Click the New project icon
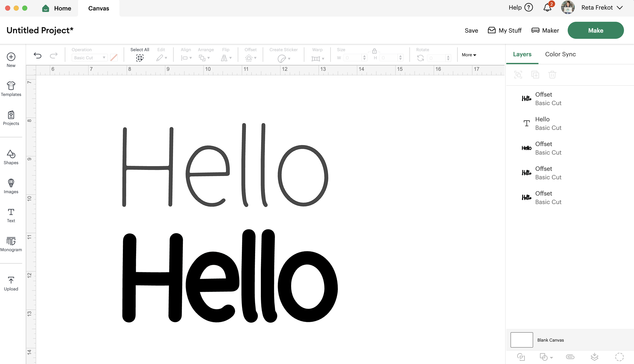 [x=11, y=57]
